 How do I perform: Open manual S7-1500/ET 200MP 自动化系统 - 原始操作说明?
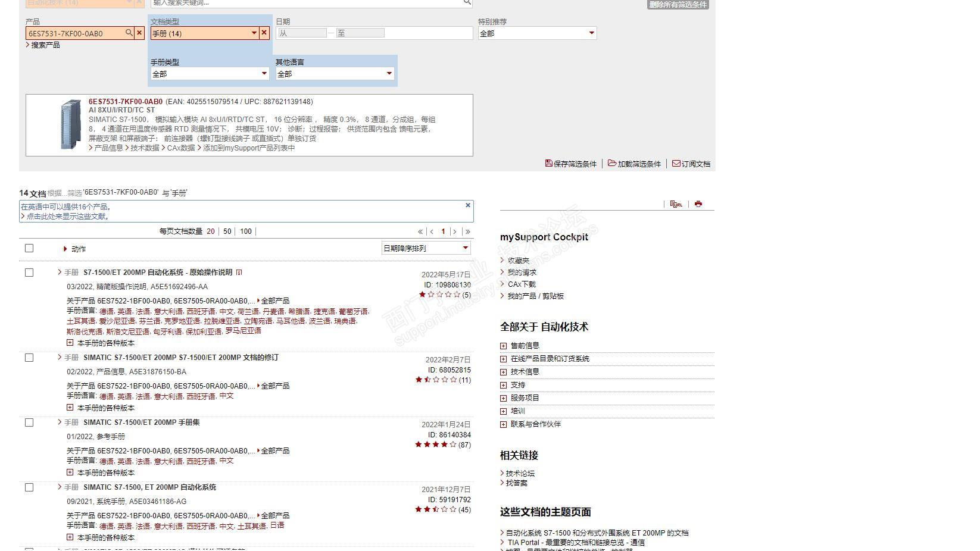point(158,273)
